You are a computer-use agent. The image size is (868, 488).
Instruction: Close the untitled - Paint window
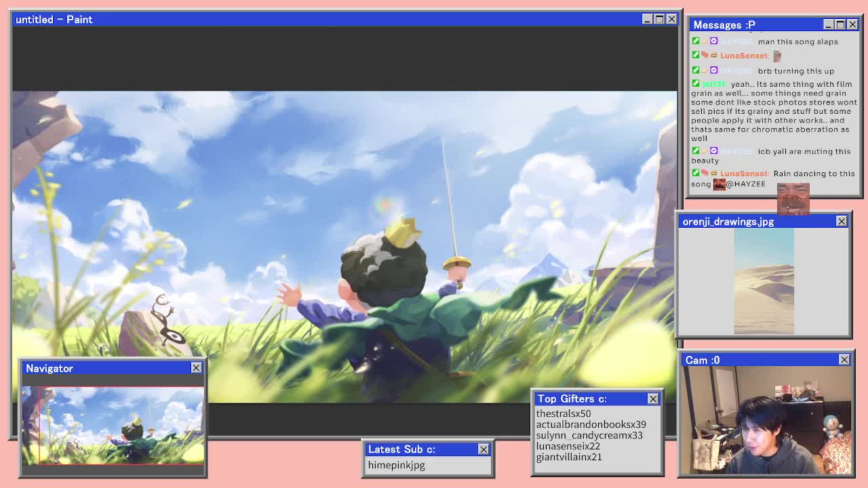click(x=671, y=19)
